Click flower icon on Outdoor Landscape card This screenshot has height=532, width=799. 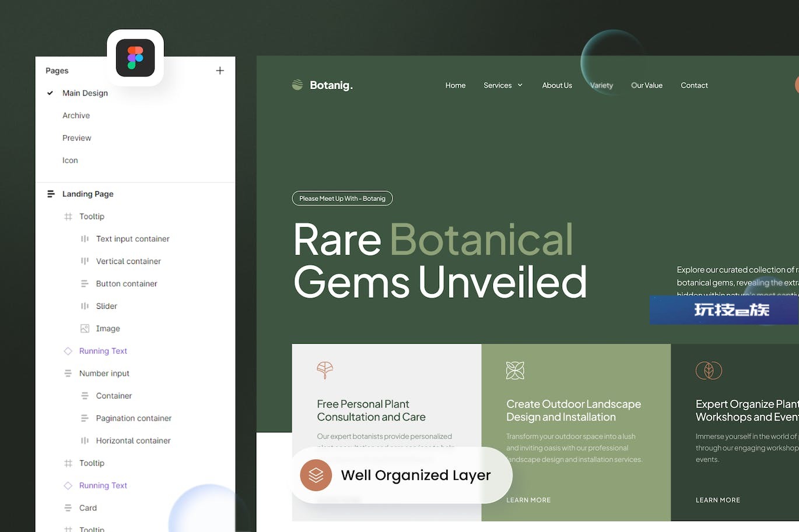[515, 370]
